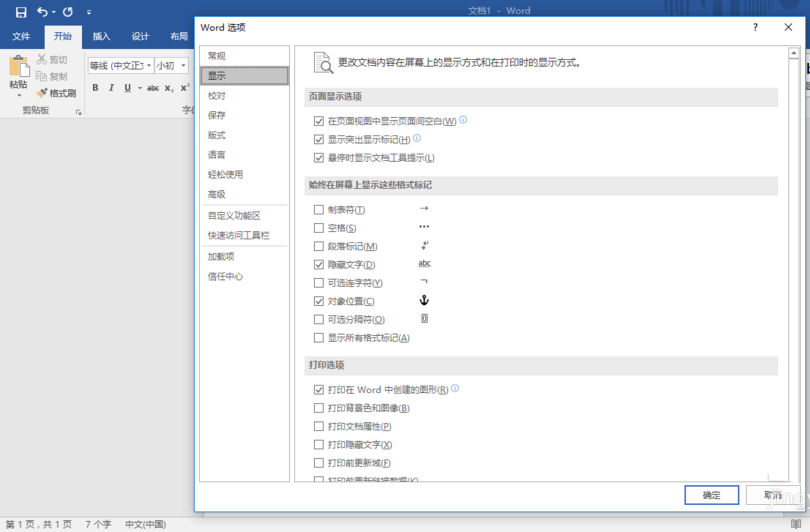Screen dimensions: 810x532
Task: Check 显示所有格式标记 option
Action: click(x=319, y=338)
